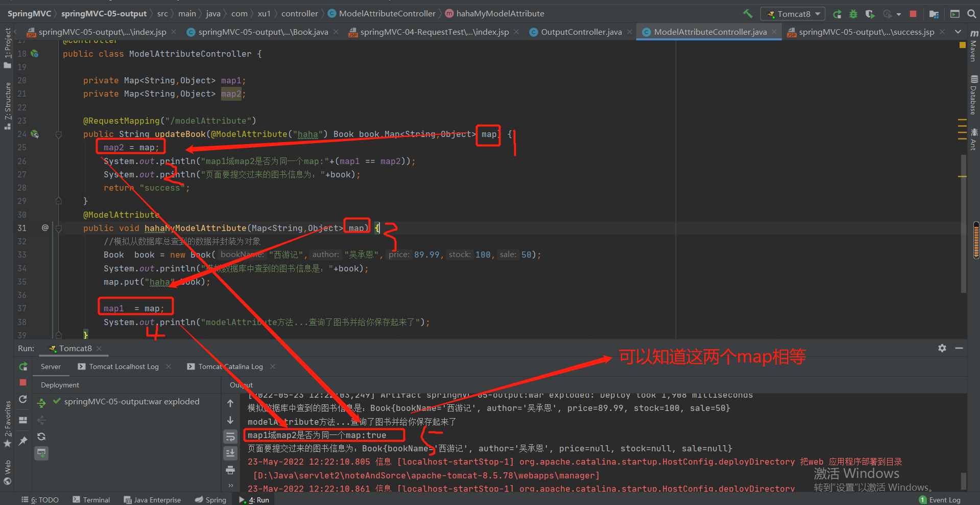This screenshot has height=505, width=980.
Task: Open the Project tool window stripe
Action: (x=8, y=49)
